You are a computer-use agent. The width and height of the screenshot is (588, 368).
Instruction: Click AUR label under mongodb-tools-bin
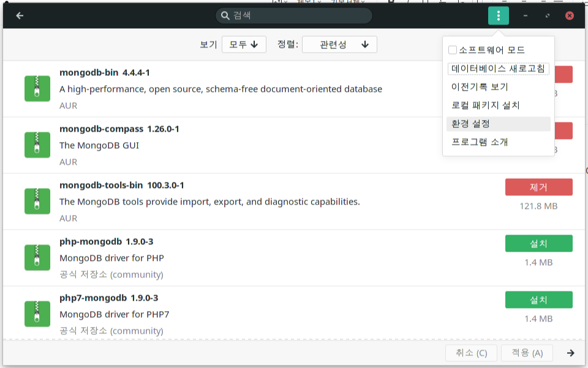tap(68, 219)
